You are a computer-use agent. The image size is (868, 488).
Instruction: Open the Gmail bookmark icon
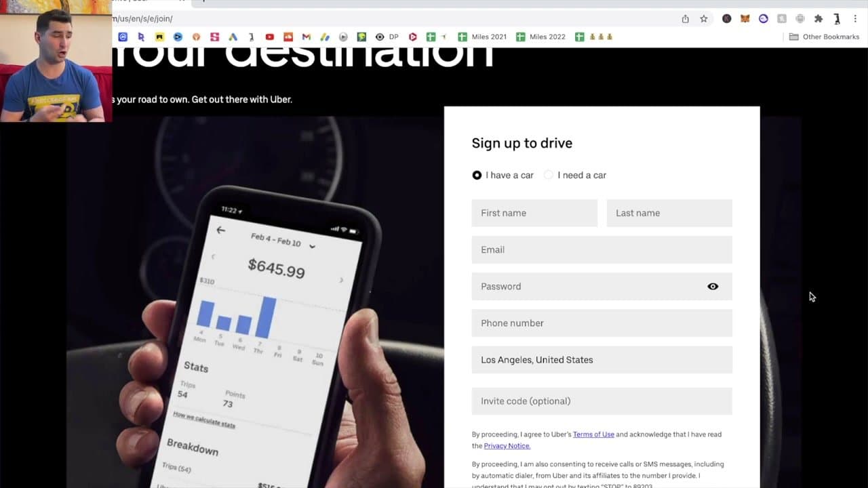[306, 37]
